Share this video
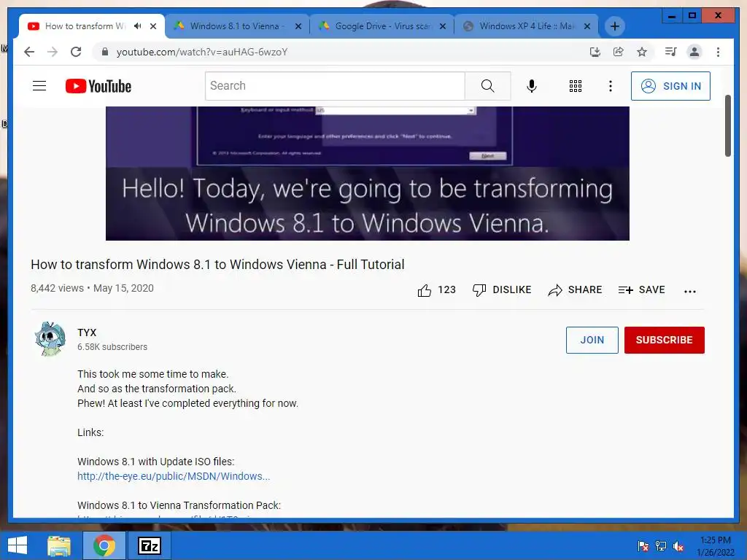This screenshot has height=560, width=747. (x=575, y=289)
